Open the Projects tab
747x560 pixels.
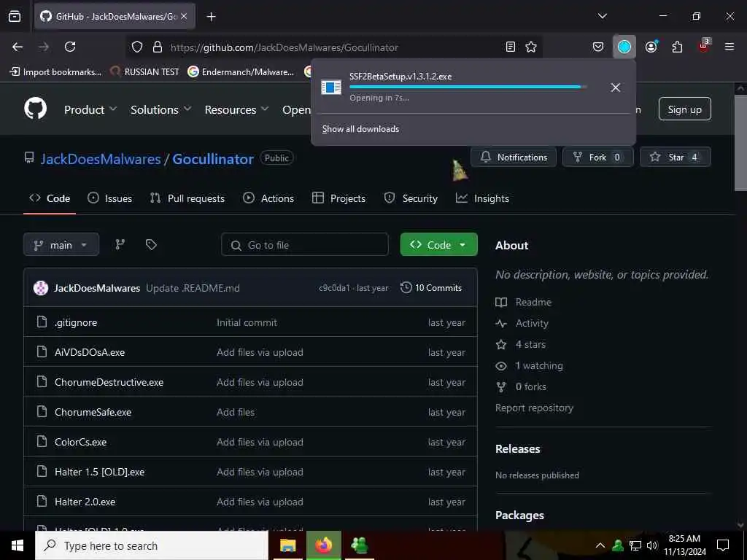tap(338, 198)
